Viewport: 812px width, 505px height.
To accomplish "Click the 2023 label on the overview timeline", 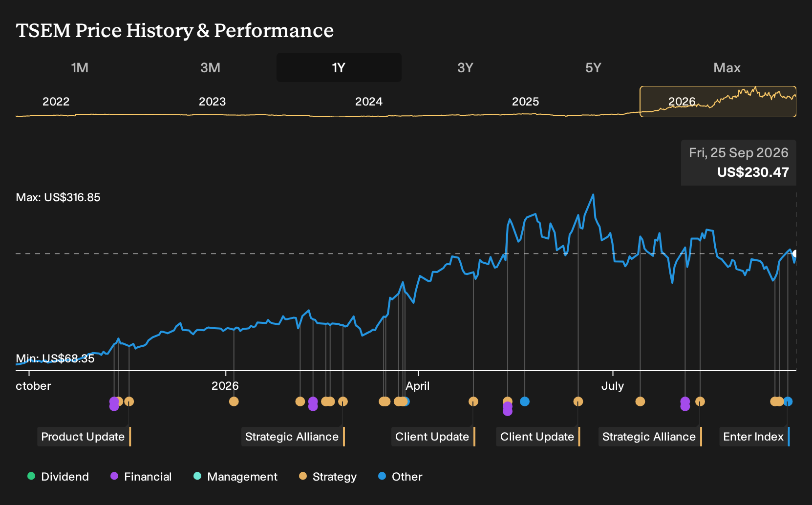I will pyautogui.click(x=213, y=102).
